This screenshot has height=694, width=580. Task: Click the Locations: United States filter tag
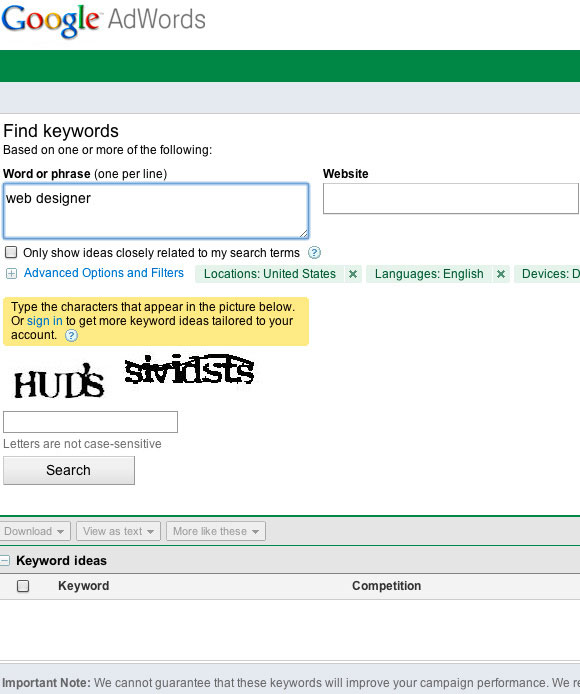(x=270, y=274)
